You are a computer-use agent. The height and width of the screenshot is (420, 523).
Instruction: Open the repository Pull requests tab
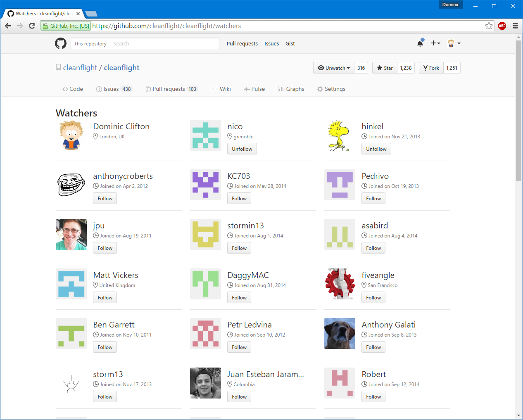(x=172, y=89)
